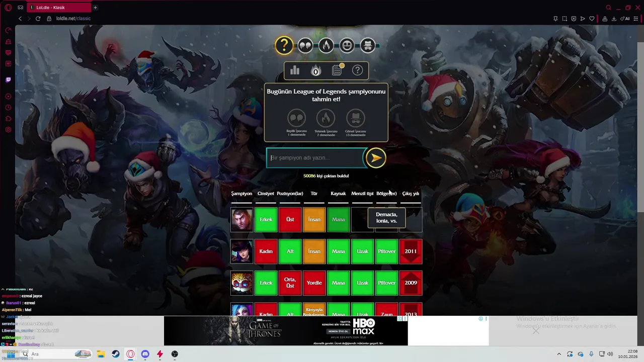Click the Yordle species cell
This screenshot has width=644, height=362.
click(x=314, y=283)
